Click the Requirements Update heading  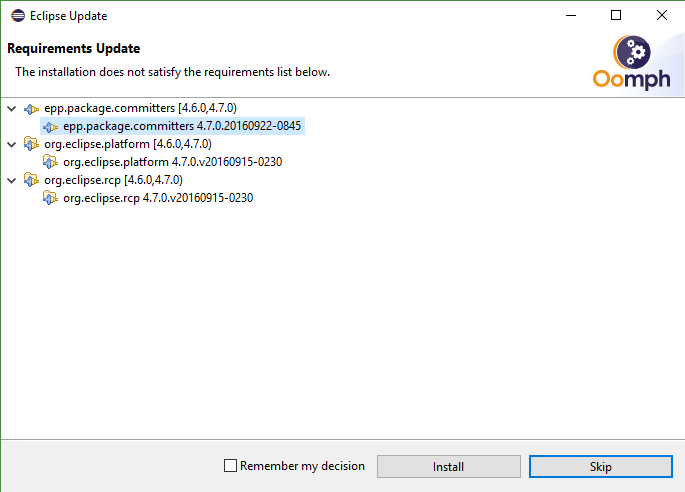coord(74,49)
